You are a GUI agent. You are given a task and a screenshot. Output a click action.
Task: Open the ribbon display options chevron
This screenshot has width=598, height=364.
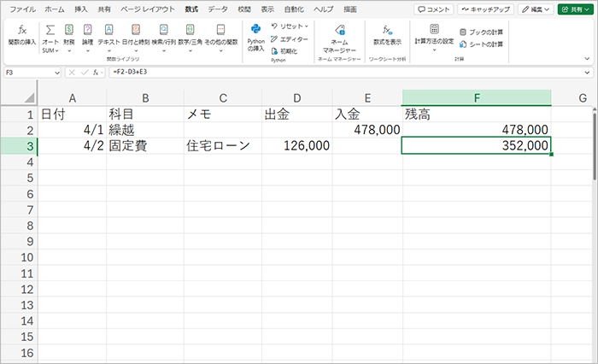click(x=587, y=59)
